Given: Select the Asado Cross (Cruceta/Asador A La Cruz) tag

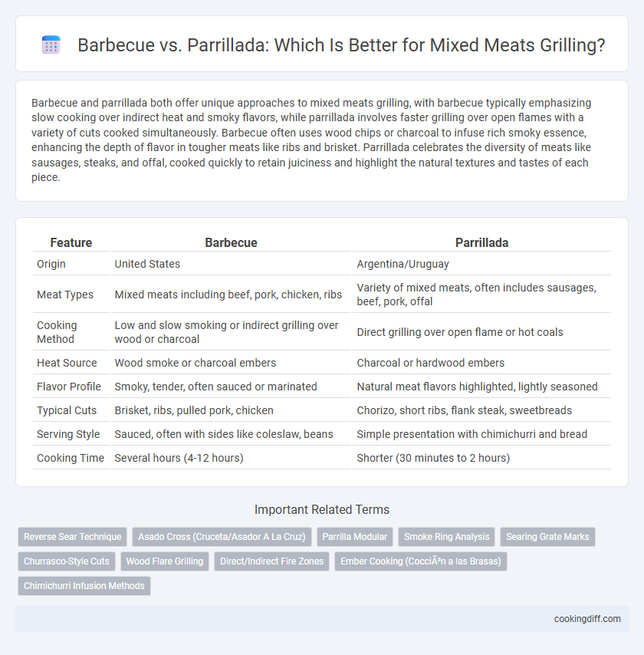Looking at the screenshot, I should click(x=222, y=537).
